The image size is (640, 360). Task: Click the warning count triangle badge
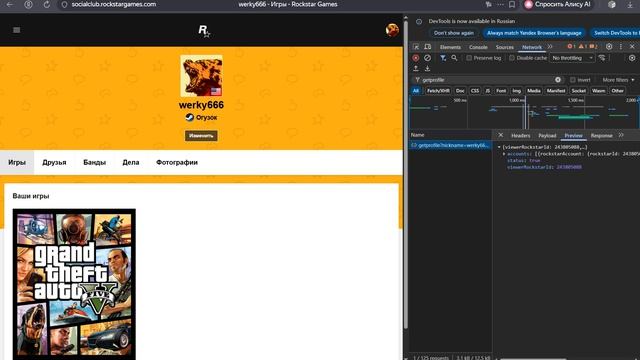(582, 47)
